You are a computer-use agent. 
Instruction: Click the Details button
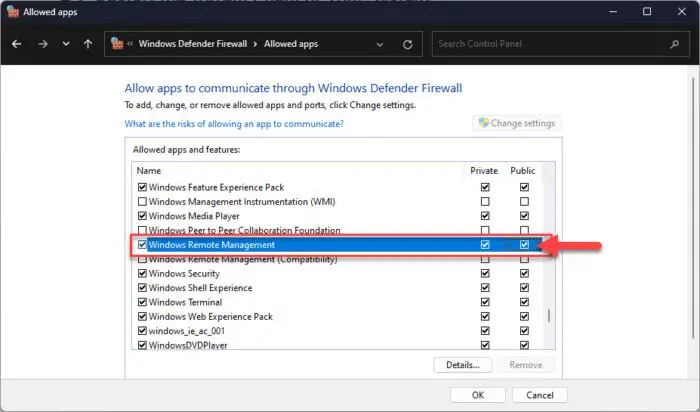(x=462, y=365)
